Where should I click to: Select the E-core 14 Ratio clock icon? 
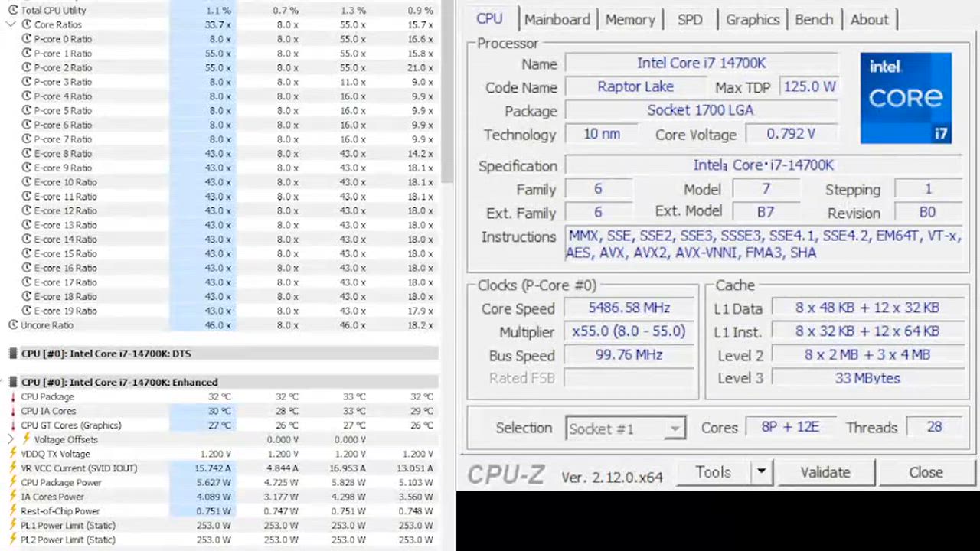(26, 239)
